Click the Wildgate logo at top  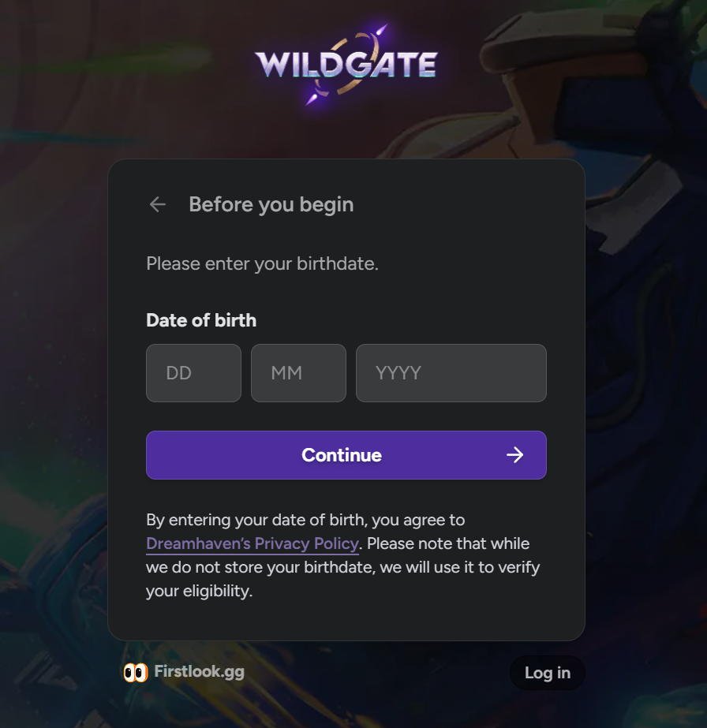[x=346, y=64]
